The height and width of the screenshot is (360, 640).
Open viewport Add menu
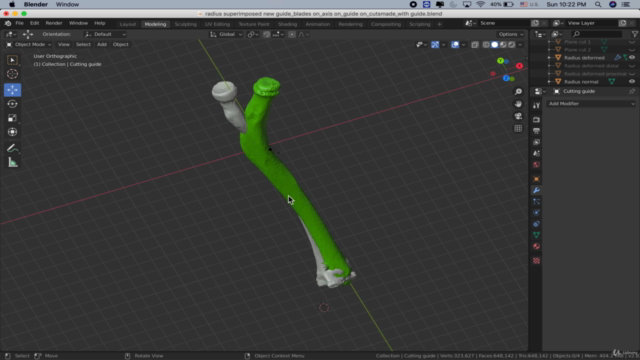pyautogui.click(x=102, y=44)
